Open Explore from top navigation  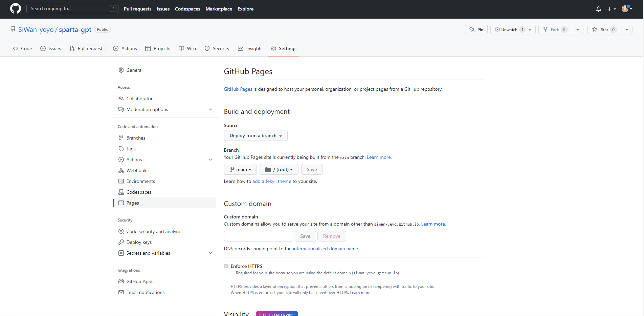coord(245,9)
